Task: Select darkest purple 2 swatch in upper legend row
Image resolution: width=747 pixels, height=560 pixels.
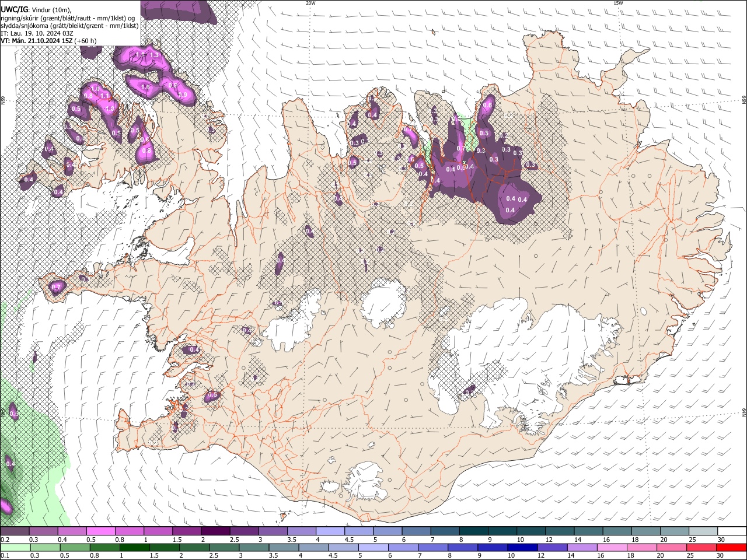Action: pyautogui.click(x=215, y=531)
